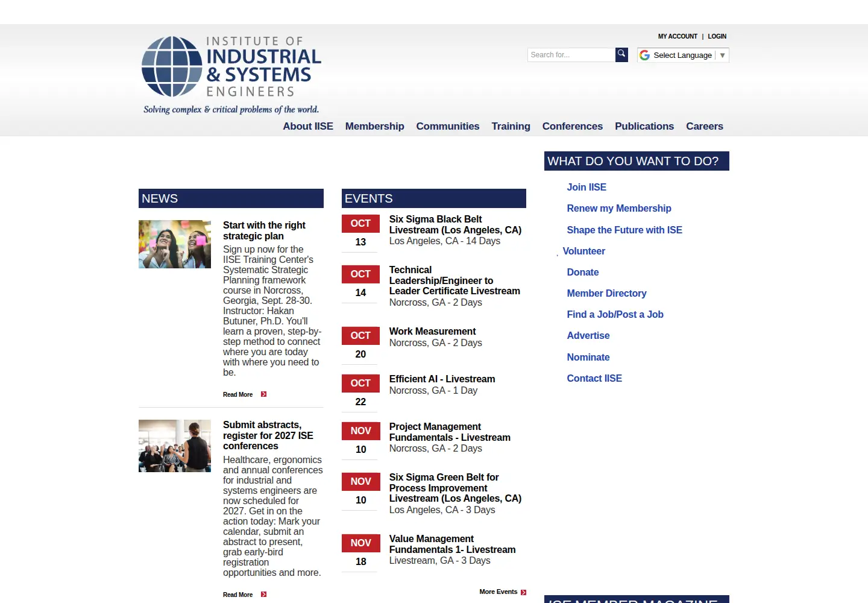This screenshot has width=868, height=603.
Task: Click the OCT 13 date badge
Action: tap(360, 233)
